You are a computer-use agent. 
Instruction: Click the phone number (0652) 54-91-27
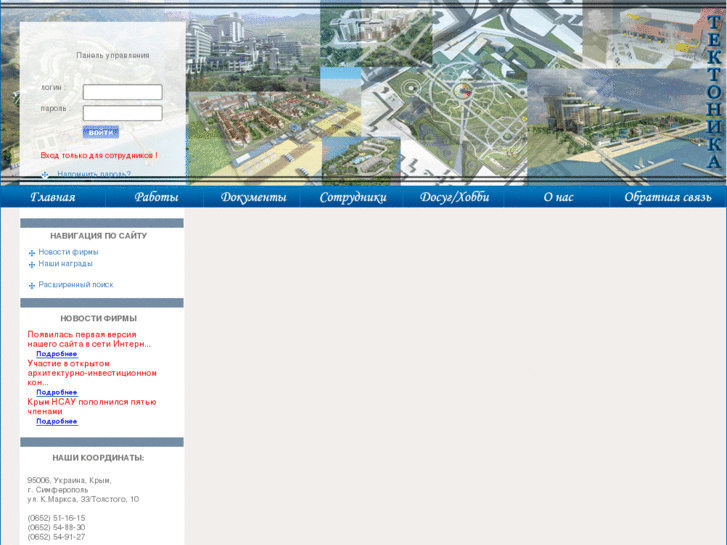click(x=56, y=537)
